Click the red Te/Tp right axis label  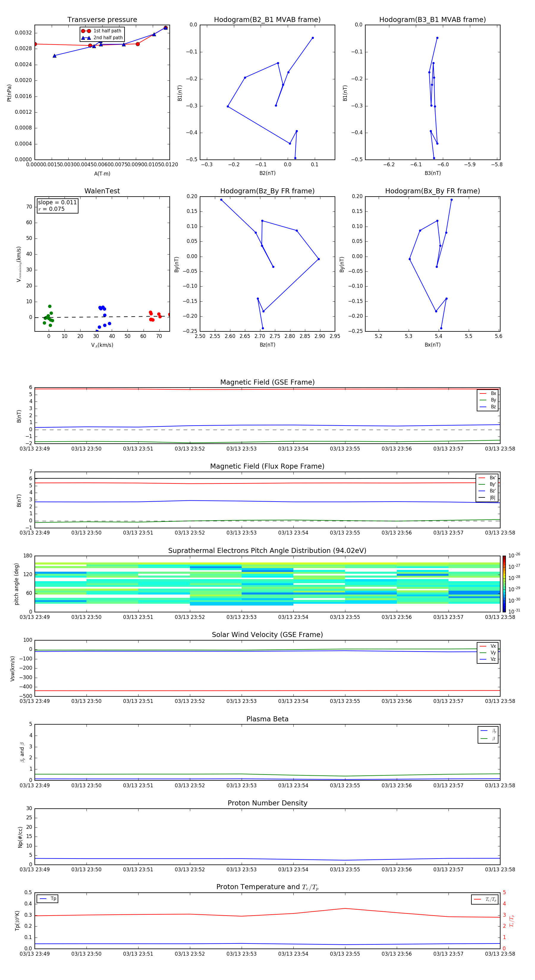512,921
